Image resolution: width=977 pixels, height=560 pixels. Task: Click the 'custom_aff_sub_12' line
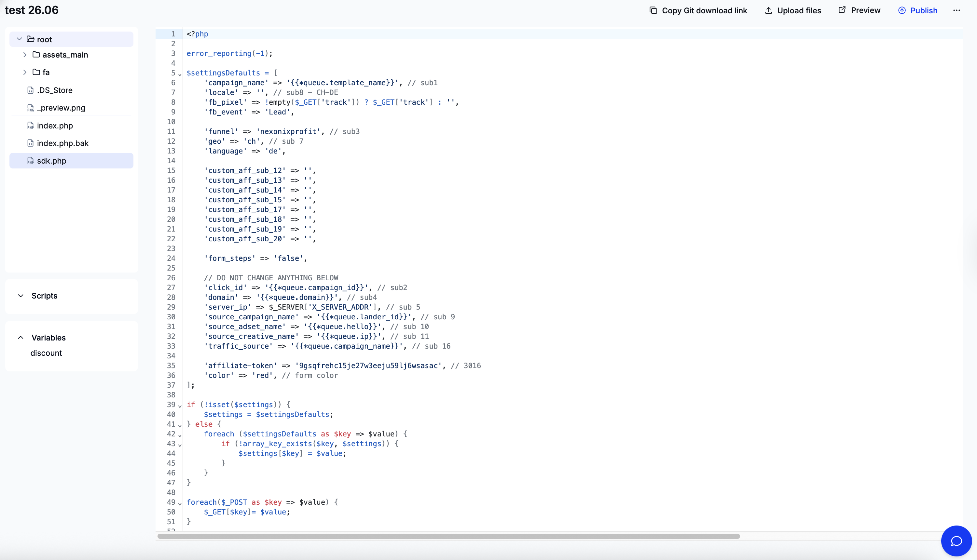[260, 171]
